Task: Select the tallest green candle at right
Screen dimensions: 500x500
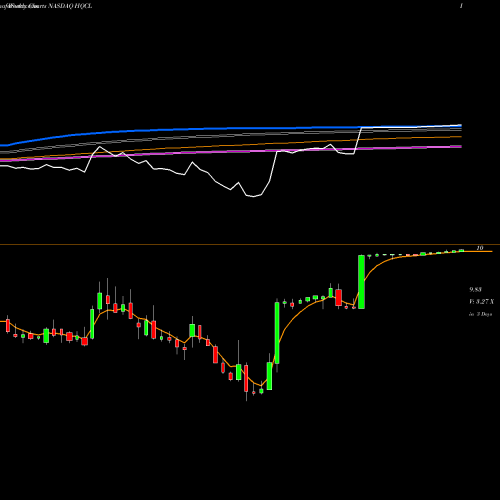Action: point(361,282)
